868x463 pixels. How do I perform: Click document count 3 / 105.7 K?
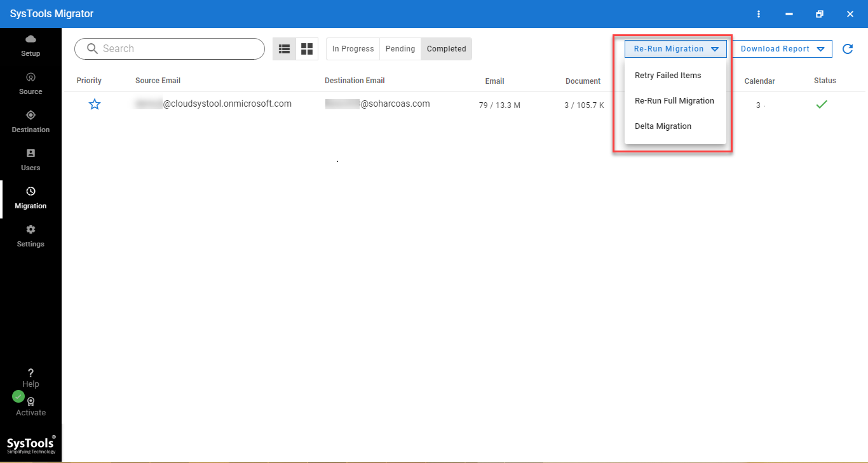pyautogui.click(x=584, y=105)
